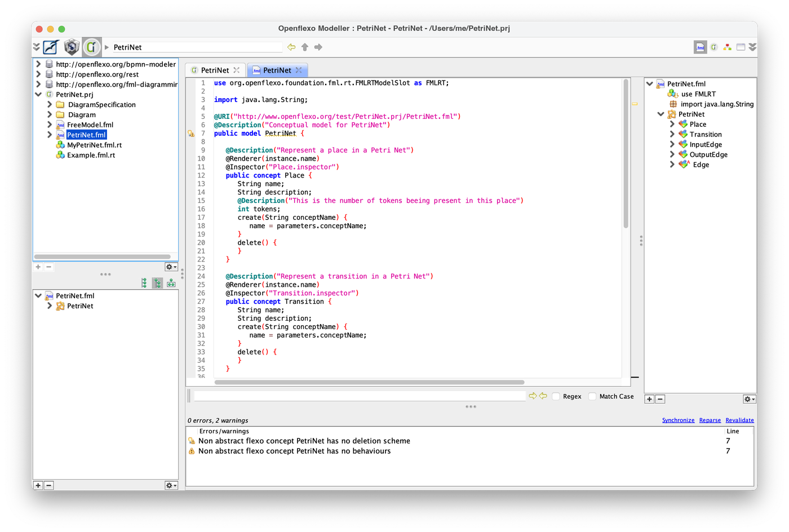This screenshot has height=532, width=789.
Task: Switch to the .fml perspective icon at top right
Action: [x=700, y=47]
